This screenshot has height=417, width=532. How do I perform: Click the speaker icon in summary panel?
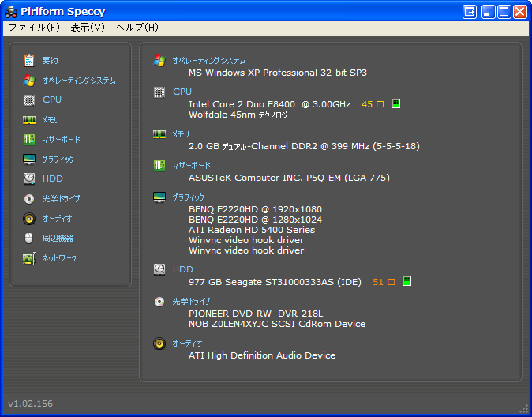[159, 344]
